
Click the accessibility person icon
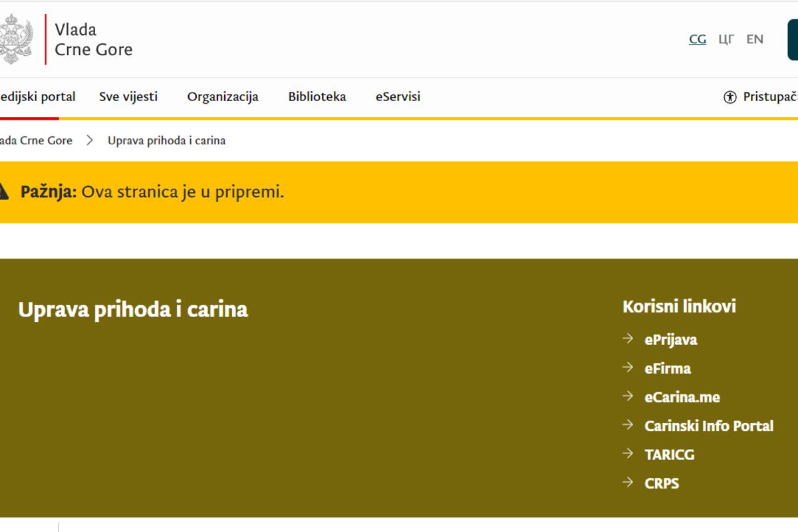(x=730, y=97)
